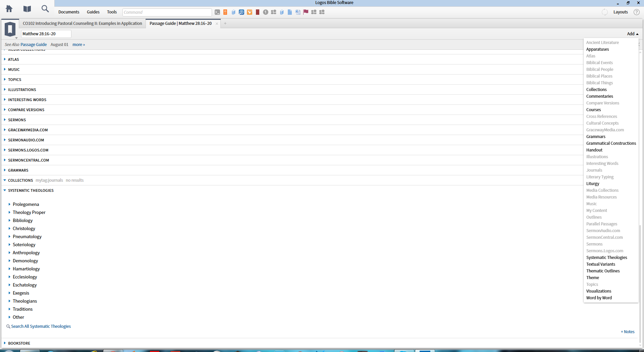Select Thematic Outlines from the Add menu
This screenshot has height=352, width=644.
603,271
